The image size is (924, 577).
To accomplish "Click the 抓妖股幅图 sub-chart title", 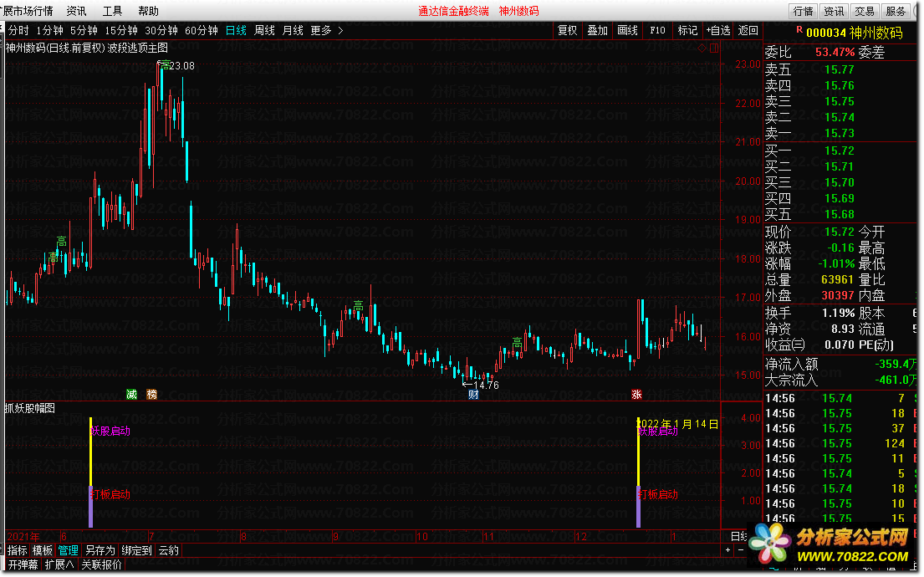I will [x=30, y=408].
